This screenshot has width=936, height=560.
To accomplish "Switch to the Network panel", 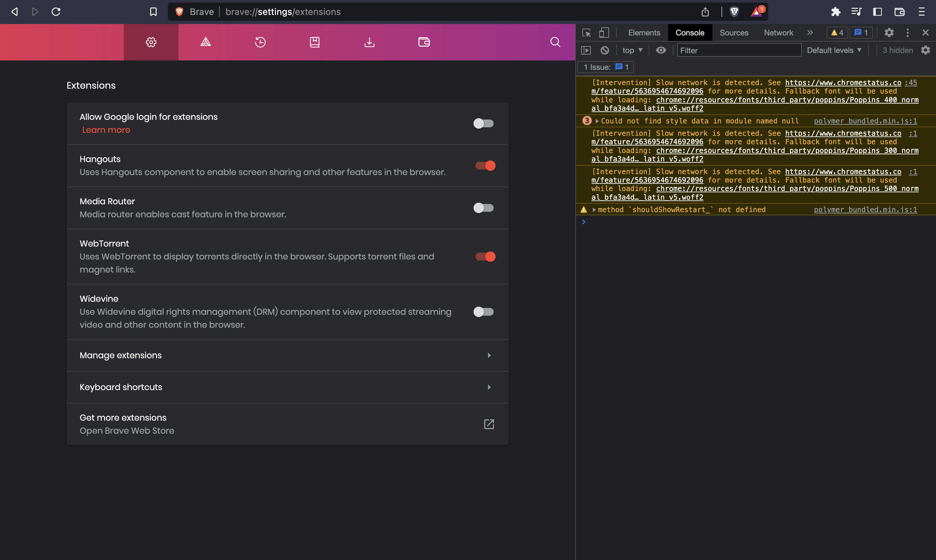I will 779,32.
